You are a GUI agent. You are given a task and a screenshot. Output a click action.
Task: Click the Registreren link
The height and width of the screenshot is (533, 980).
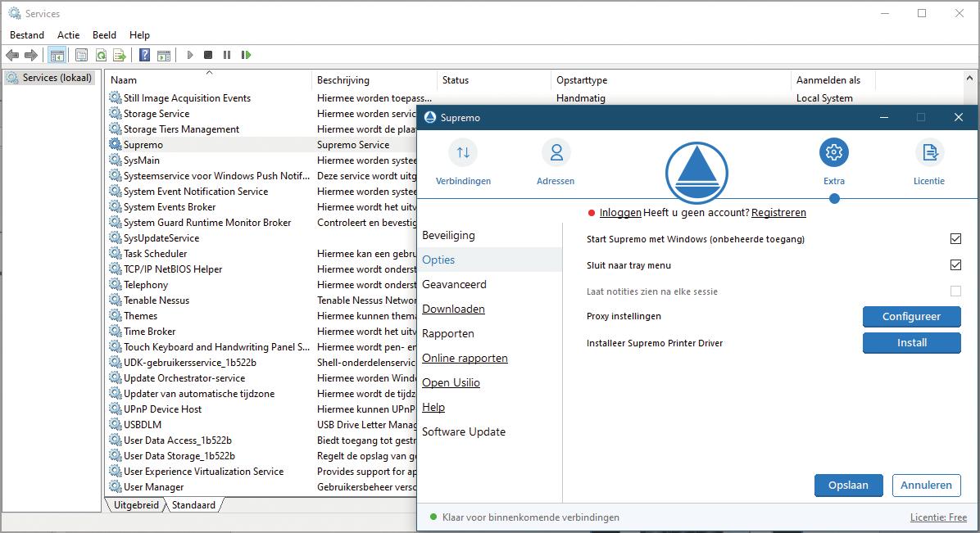click(778, 212)
